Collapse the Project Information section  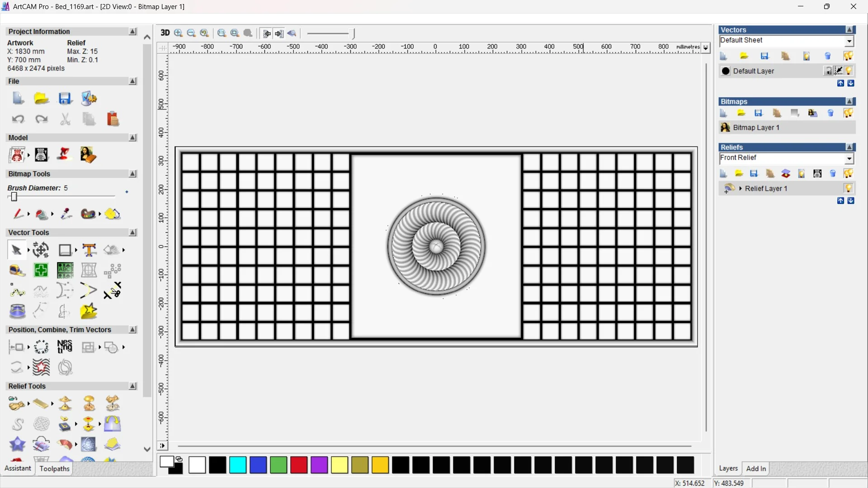click(x=132, y=32)
